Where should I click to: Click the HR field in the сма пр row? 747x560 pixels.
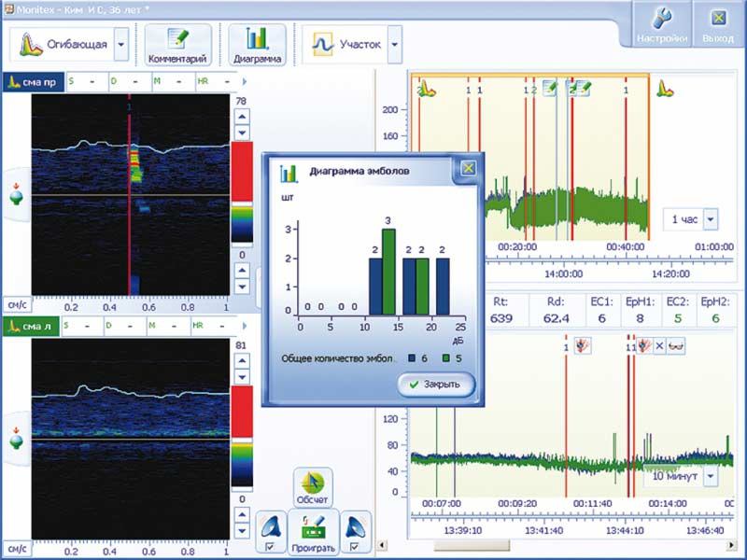pyautogui.click(x=216, y=81)
